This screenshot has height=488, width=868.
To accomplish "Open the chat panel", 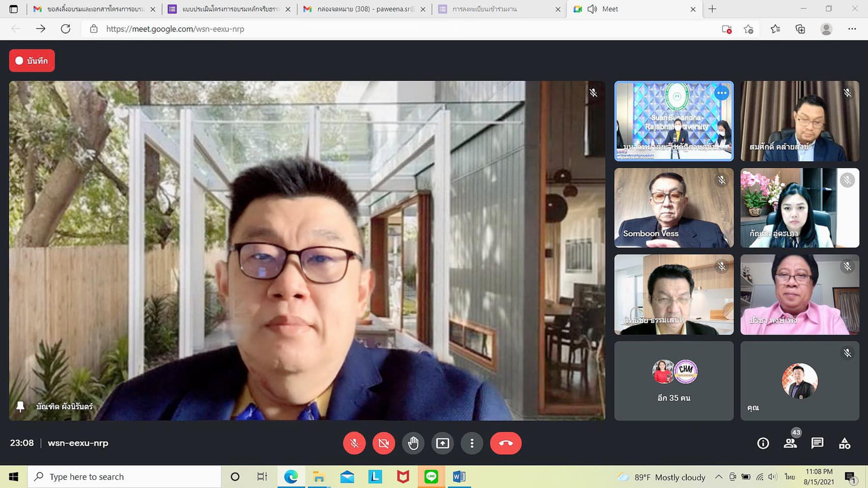I will click(x=817, y=443).
